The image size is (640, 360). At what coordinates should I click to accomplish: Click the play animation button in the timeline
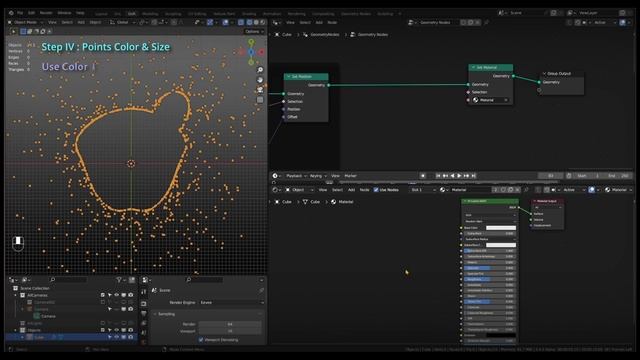click(x=459, y=176)
